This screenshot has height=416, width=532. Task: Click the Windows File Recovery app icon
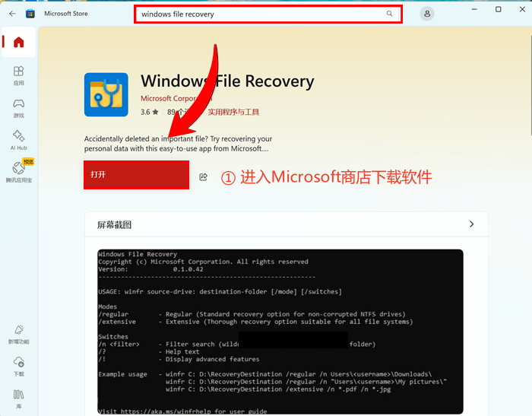pos(106,95)
